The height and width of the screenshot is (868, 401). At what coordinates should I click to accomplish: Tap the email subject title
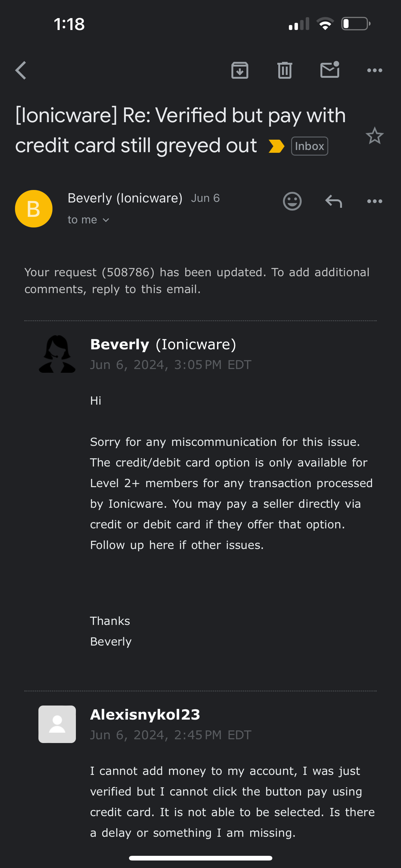(x=180, y=130)
